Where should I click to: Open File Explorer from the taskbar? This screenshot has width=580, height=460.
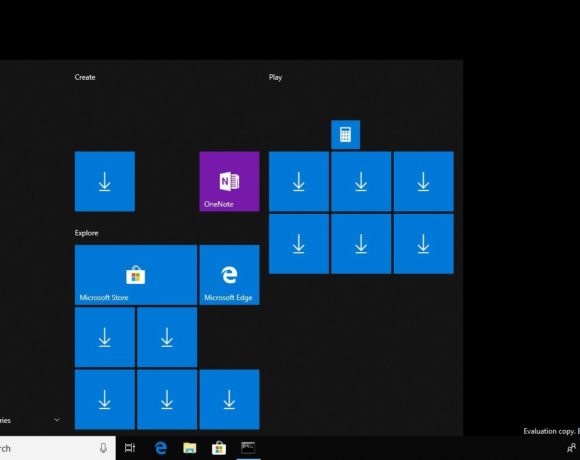[x=189, y=448]
